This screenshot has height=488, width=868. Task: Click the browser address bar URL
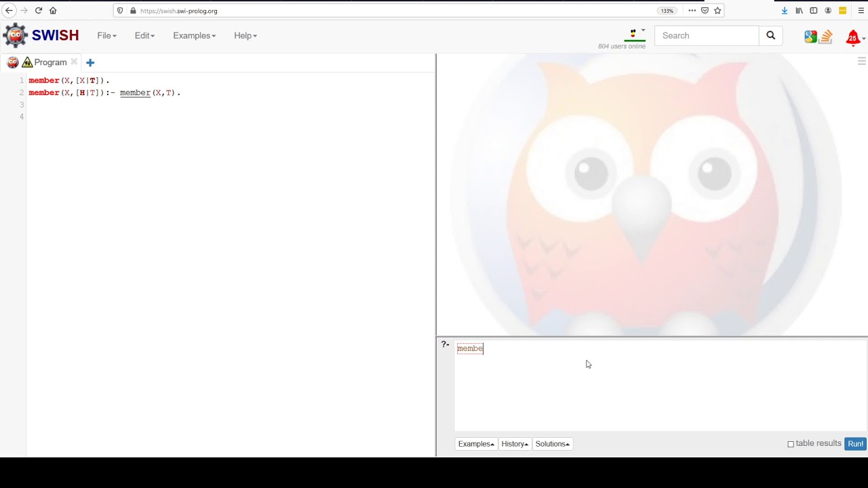coord(179,11)
